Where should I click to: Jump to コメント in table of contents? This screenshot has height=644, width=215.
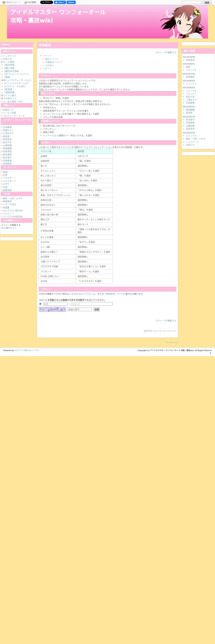[x=47, y=69]
